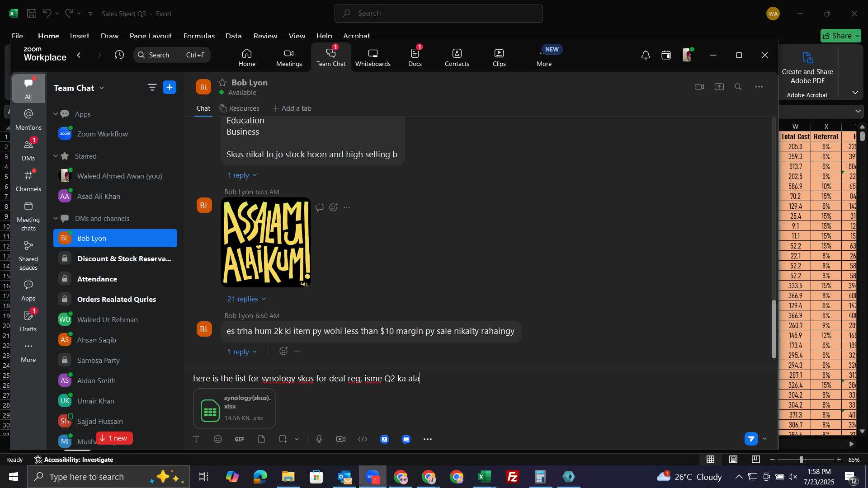
Task: Click the share screen icon in chat header
Action: point(719,87)
